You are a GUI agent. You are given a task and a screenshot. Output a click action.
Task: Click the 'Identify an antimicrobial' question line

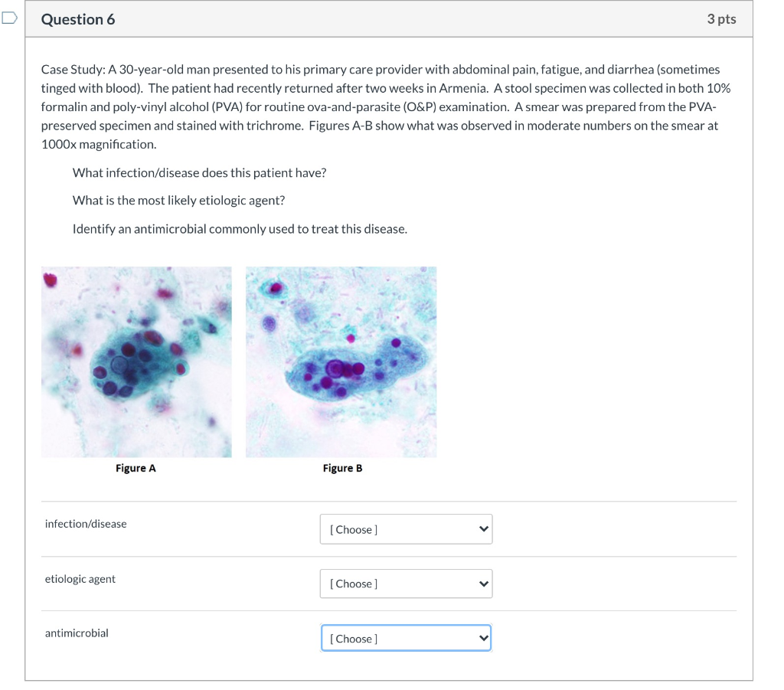(x=240, y=228)
